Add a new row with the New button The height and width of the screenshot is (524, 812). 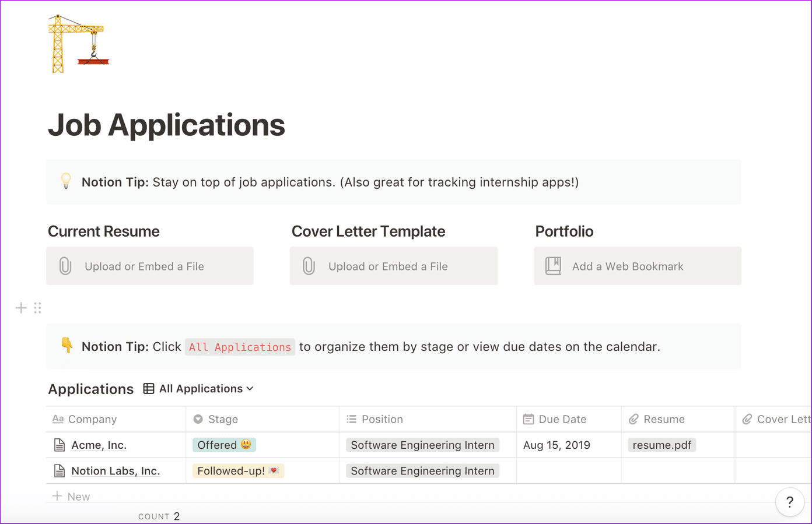(71, 496)
